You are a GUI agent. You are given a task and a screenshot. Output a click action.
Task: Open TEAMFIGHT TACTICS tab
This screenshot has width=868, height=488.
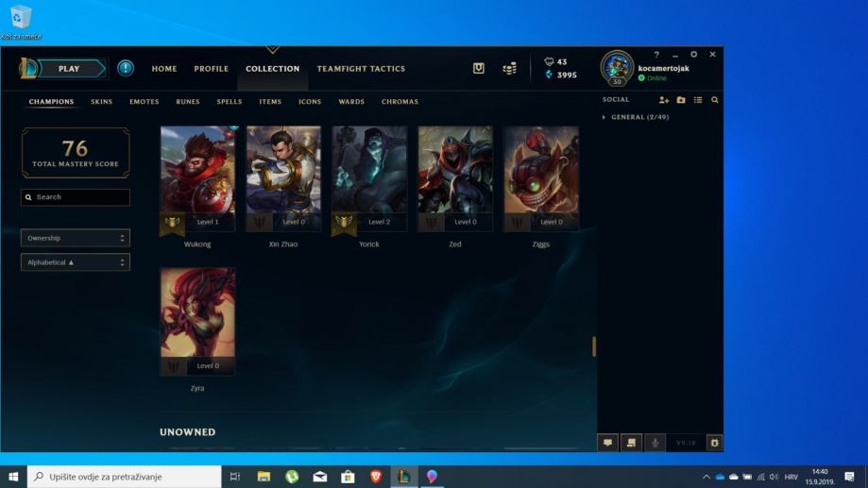[x=361, y=69]
